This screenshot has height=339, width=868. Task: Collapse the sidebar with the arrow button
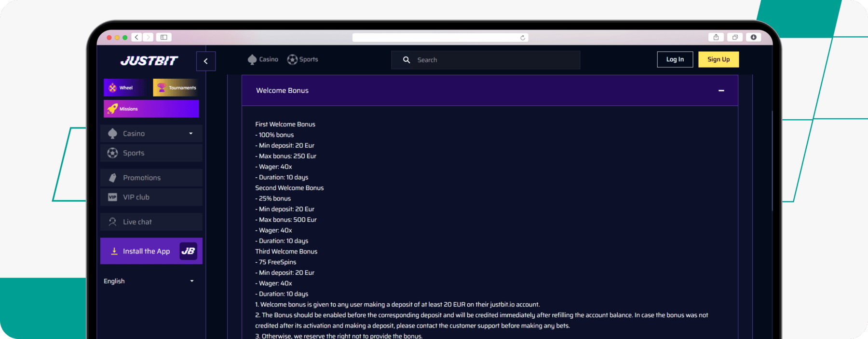[206, 61]
